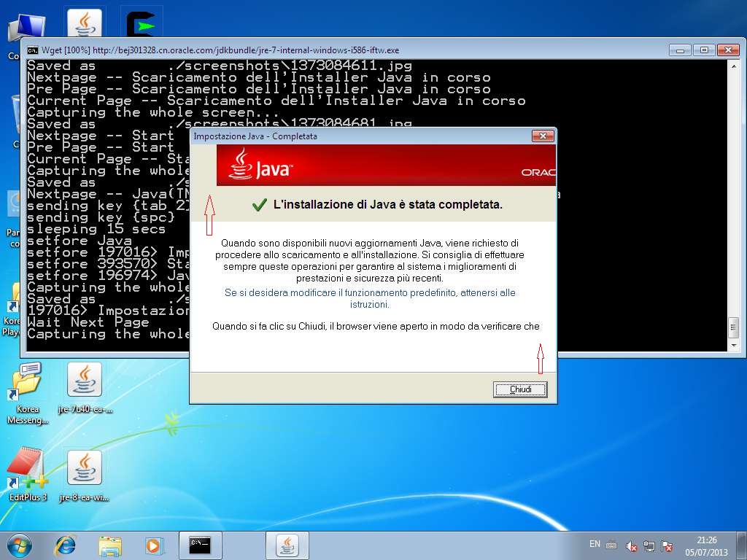Image resolution: width=747 pixels, height=560 pixels.
Task: Click the Internet Explorer taskbar icon
Action: pyautogui.click(x=66, y=545)
